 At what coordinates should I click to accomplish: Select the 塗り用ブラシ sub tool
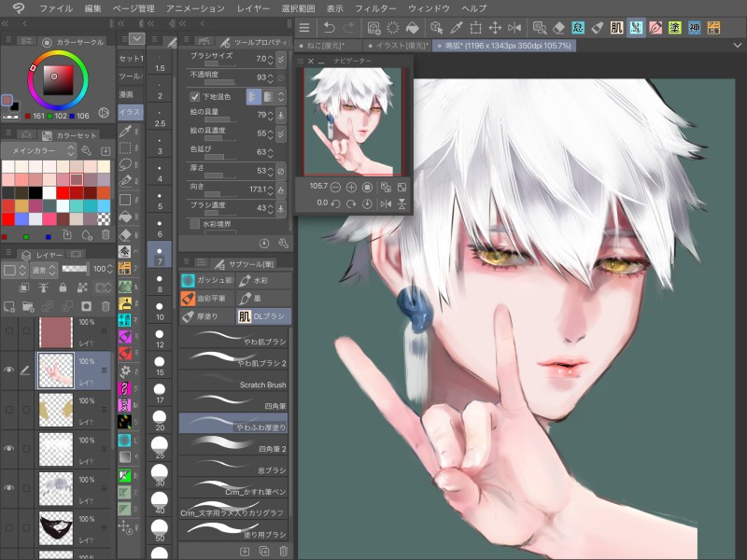click(x=233, y=531)
